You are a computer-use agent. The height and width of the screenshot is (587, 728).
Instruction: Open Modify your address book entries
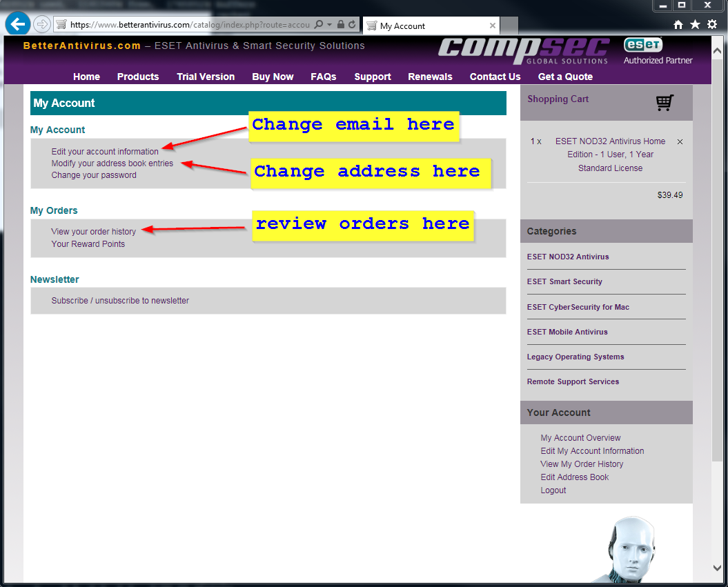(x=112, y=163)
